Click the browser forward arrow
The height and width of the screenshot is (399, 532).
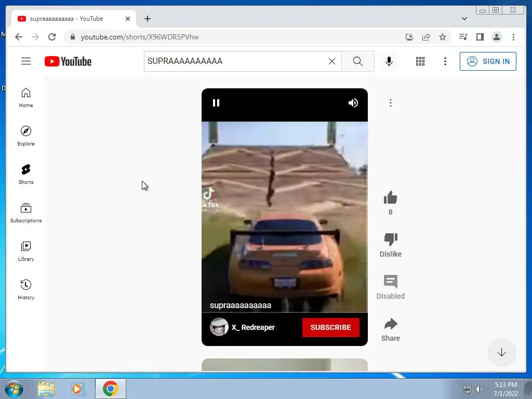click(x=35, y=37)
